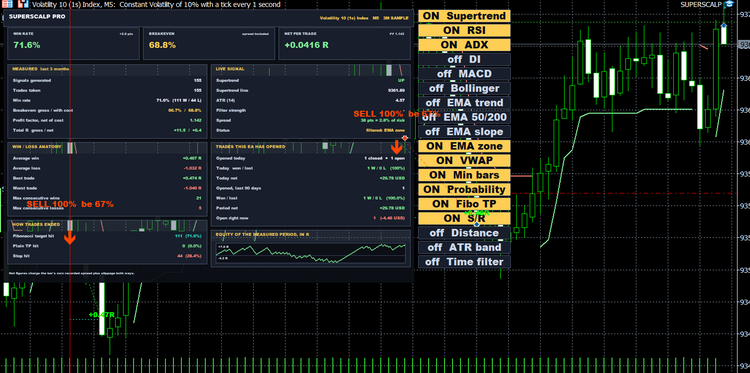
Task: Switch on the ATR band filter
Action: [x=464, y=247]
